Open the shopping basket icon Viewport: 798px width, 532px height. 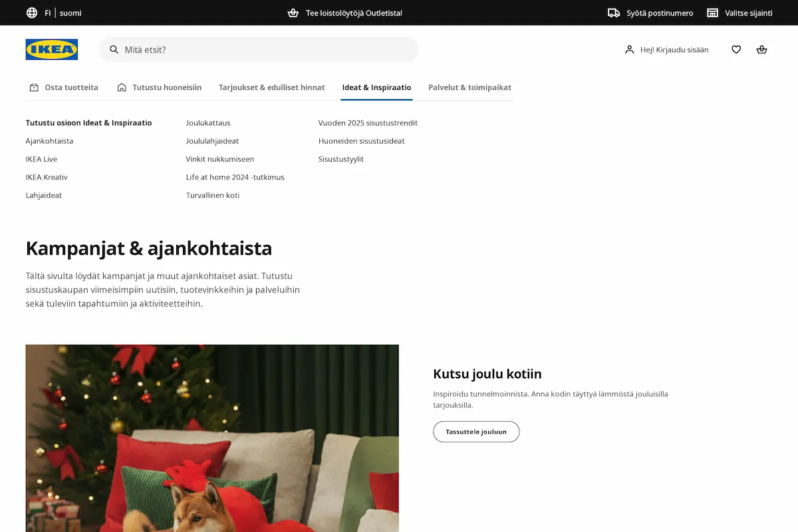coord(762,50)
